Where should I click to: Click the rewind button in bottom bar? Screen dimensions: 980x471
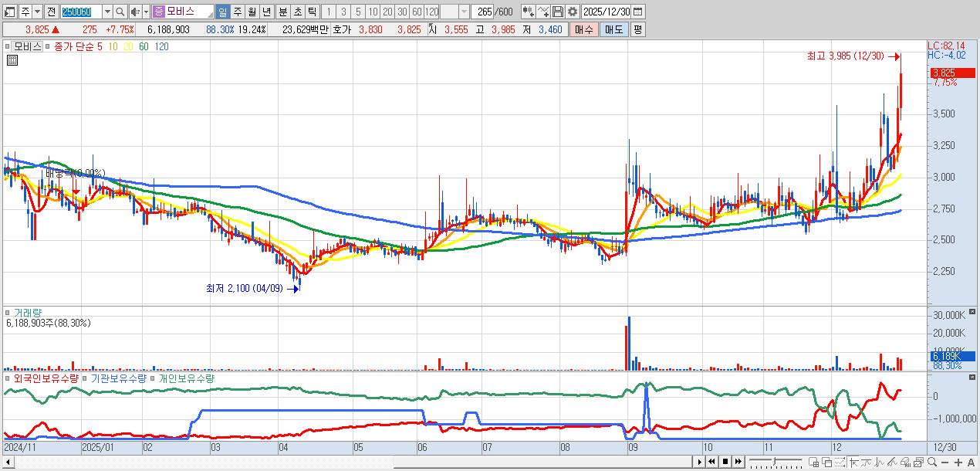tap(712, 462)
